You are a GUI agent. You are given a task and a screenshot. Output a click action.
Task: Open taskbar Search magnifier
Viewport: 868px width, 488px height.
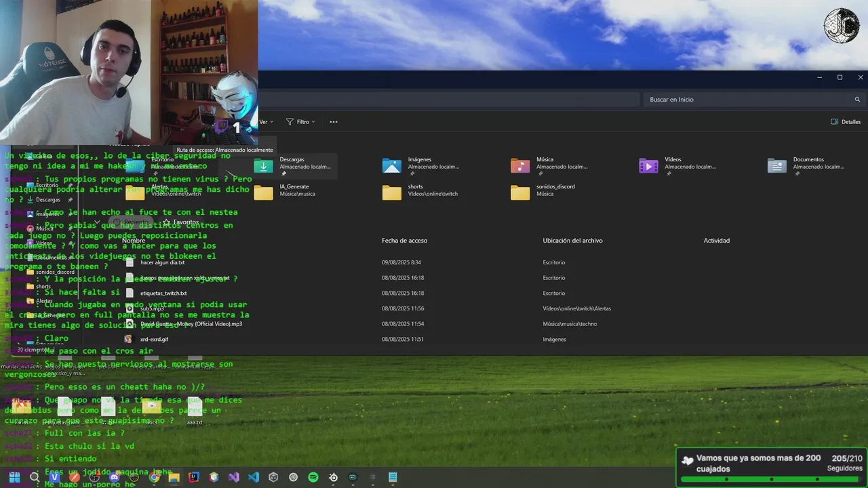[x=35, y=477]
